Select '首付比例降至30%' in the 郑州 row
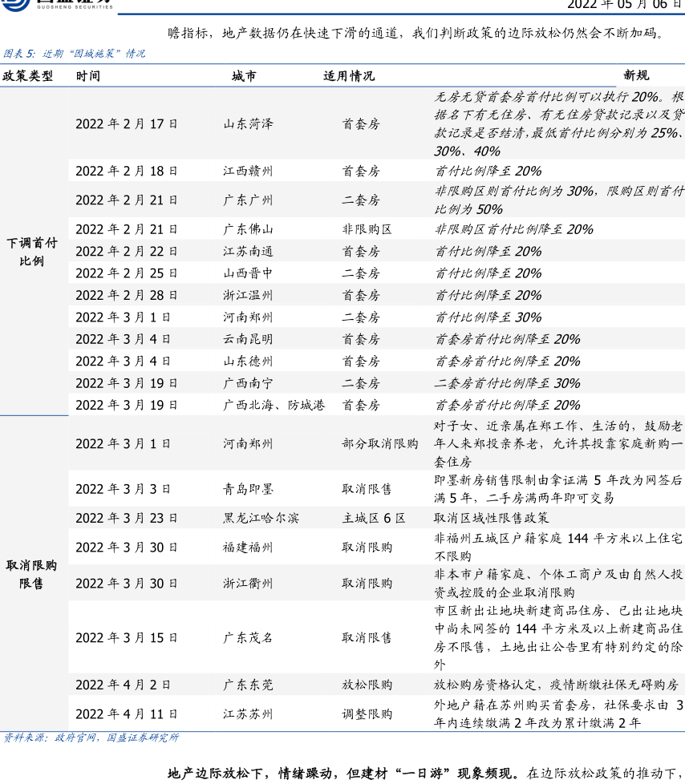This screenshot has height=784, width=685. click(x=488, y=317)
